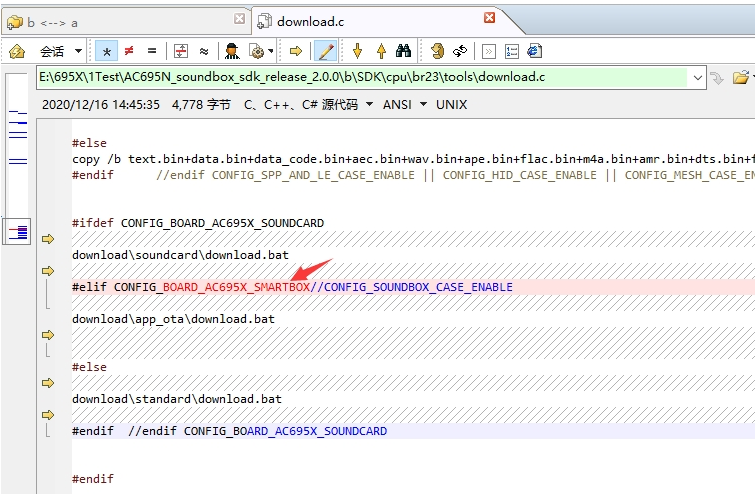Screen dimensions: 755x502
Task: Open Rules referee icon
Action: (232, 51)
